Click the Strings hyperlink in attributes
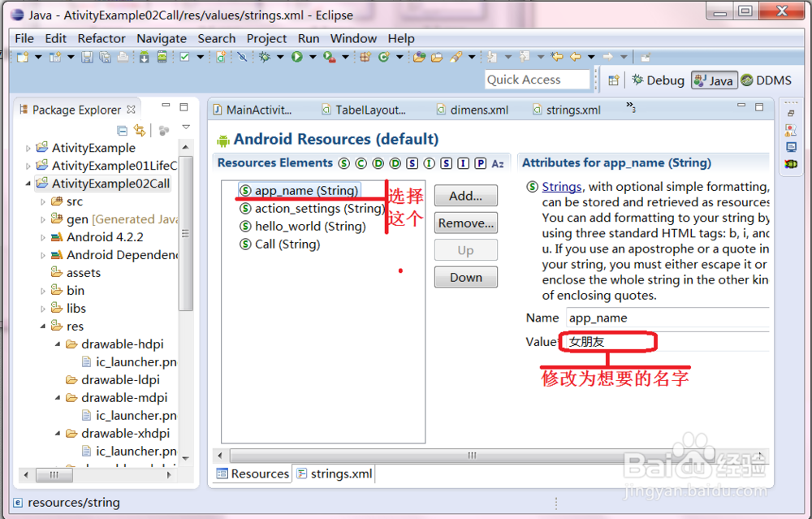This screenshot has height=519, width=812. [x=562, y=187]
